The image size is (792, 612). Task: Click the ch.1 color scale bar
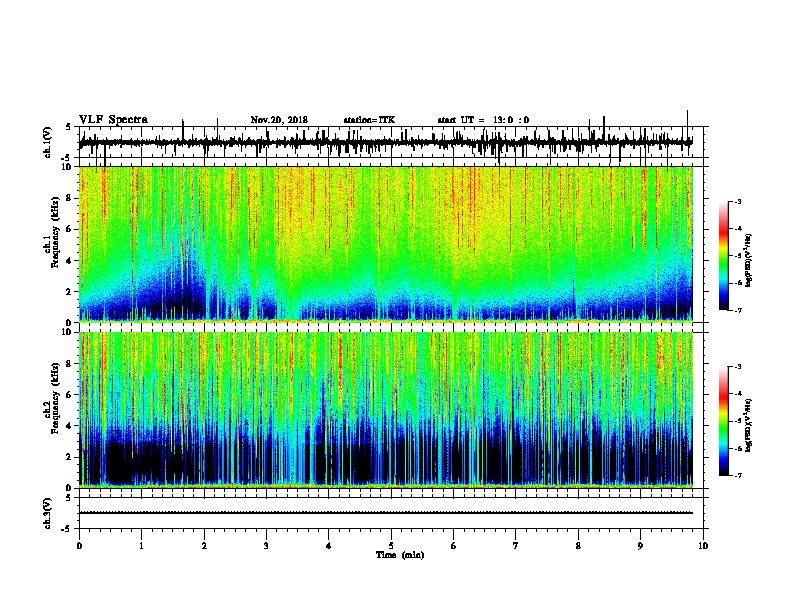(x=723, y=256)
